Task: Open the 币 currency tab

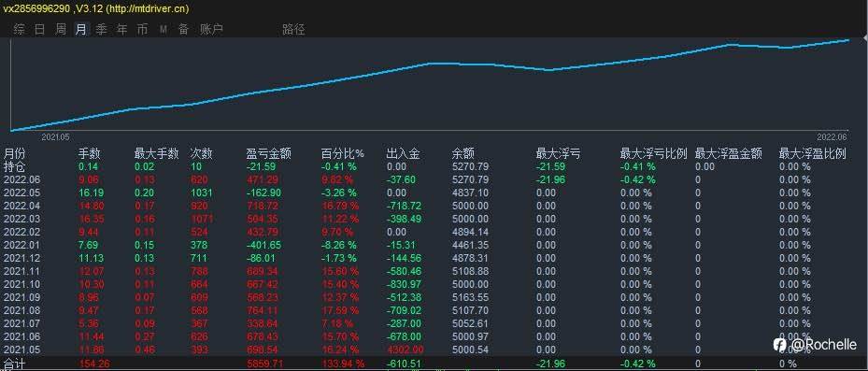Action: [x=142, y=29]
